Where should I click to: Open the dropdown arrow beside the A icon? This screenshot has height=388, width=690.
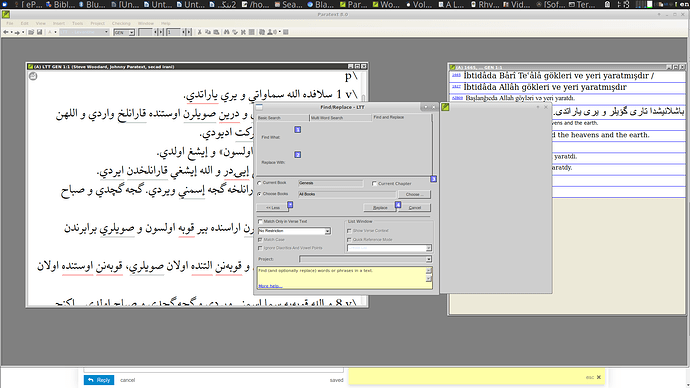tap(55, 32)
